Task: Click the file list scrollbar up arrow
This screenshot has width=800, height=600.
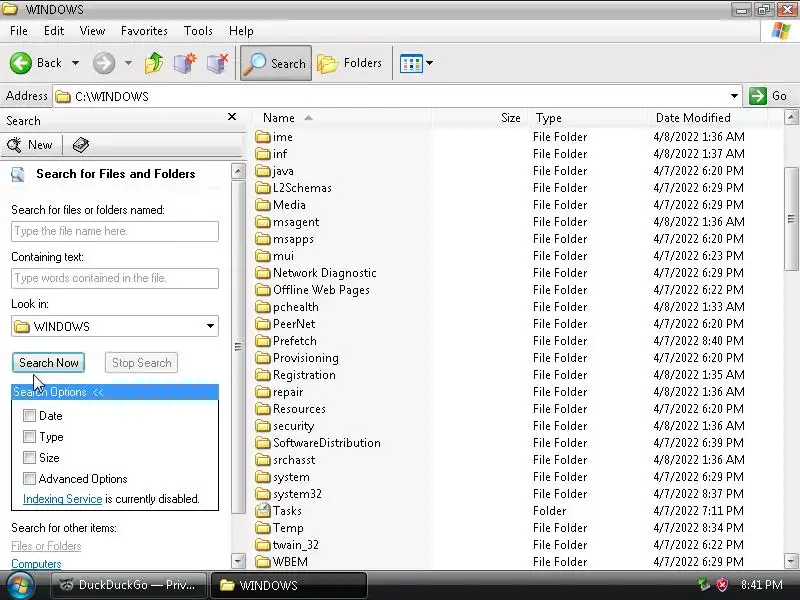Action: tap(791, 117)
